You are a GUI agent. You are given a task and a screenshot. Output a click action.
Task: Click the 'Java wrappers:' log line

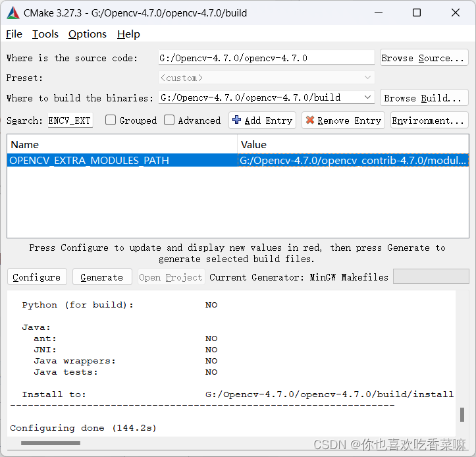pos(125,361)
